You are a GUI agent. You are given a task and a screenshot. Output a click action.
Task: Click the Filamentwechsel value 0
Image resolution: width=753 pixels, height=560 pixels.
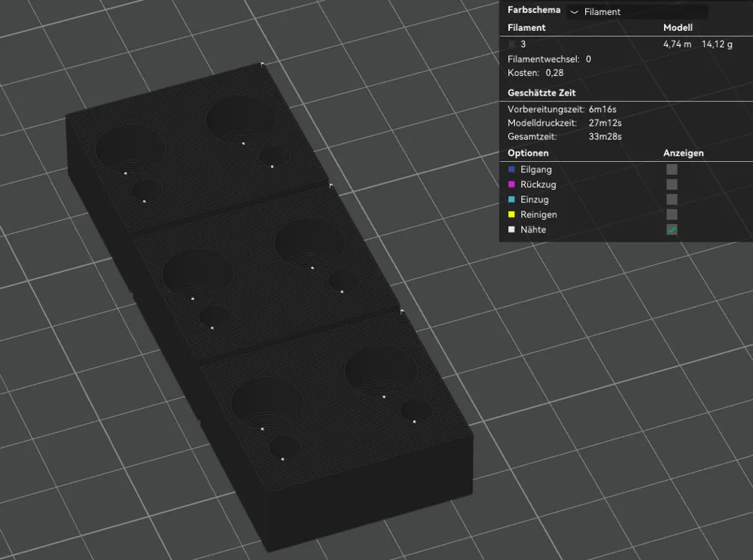point(588,59)
